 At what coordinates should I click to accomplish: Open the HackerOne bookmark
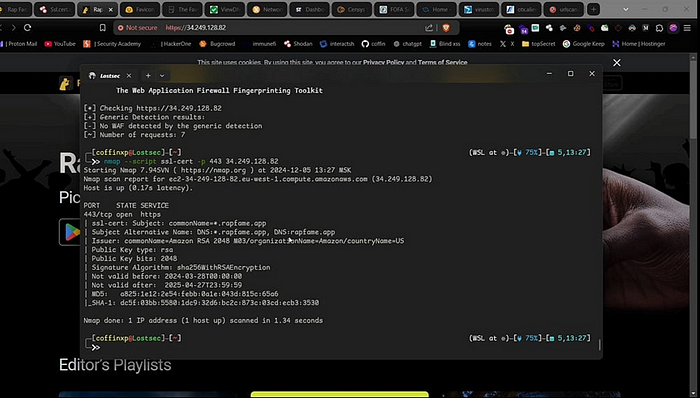click(x=171, y=44)
